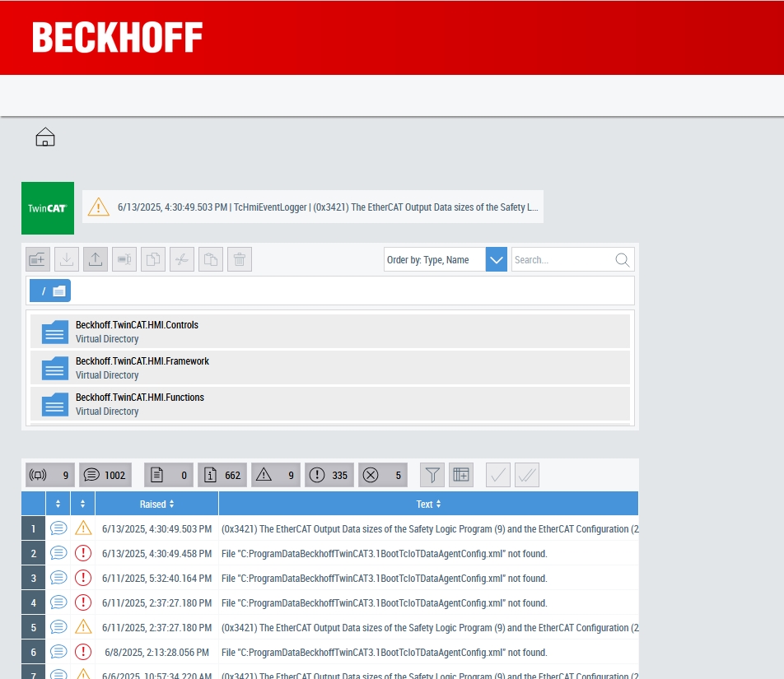Toggle the info filter showing 662

(222, 475)
